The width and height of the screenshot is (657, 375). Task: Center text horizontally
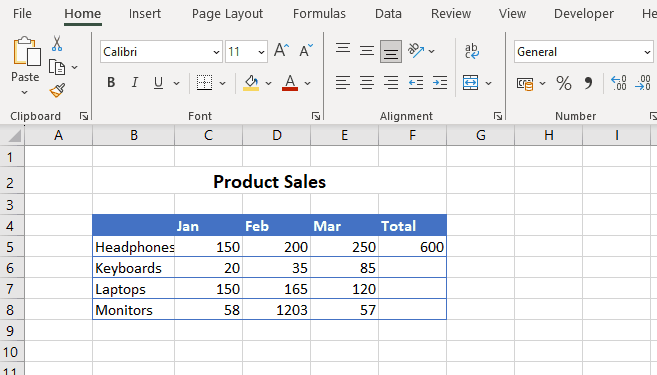click(367, 83)
